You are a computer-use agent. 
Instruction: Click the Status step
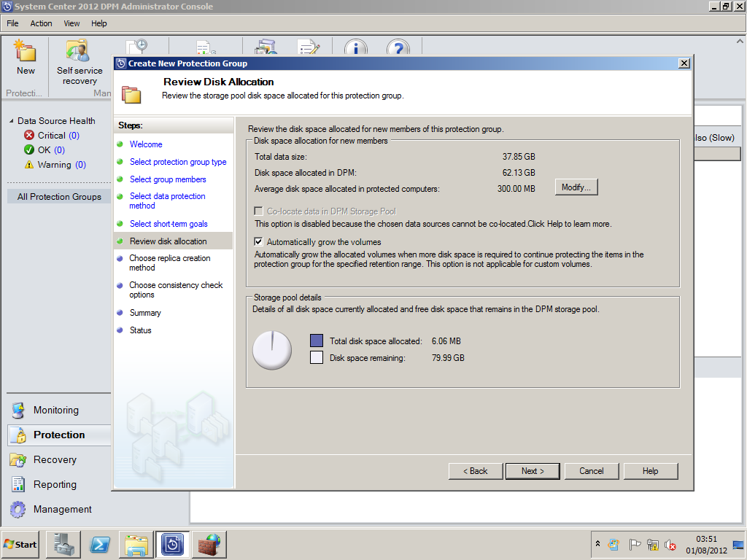click(x=141, y=330)
